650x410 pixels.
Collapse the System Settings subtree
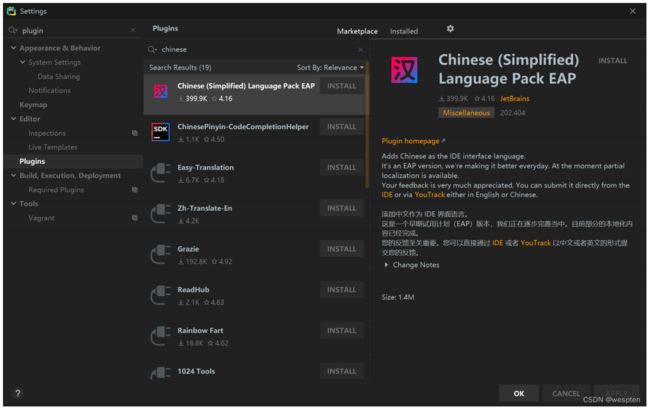click(x=23, y=62)
